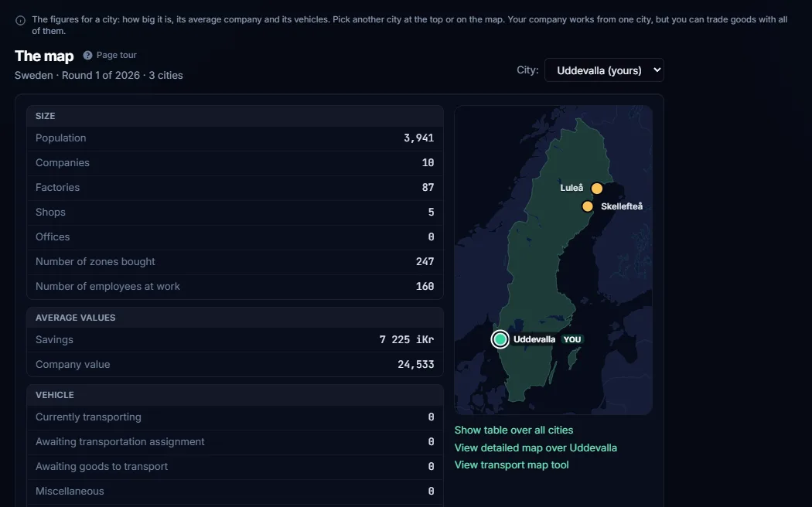
Task: Select the Skellefteå city marker on the map
Action: point(587,206)
